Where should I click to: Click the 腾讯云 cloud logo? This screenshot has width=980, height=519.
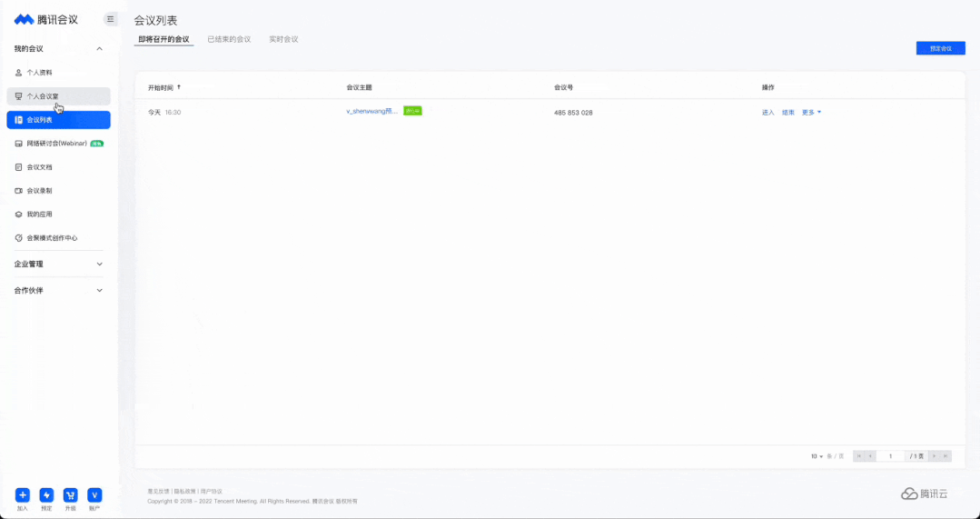(x=924, y=494)
